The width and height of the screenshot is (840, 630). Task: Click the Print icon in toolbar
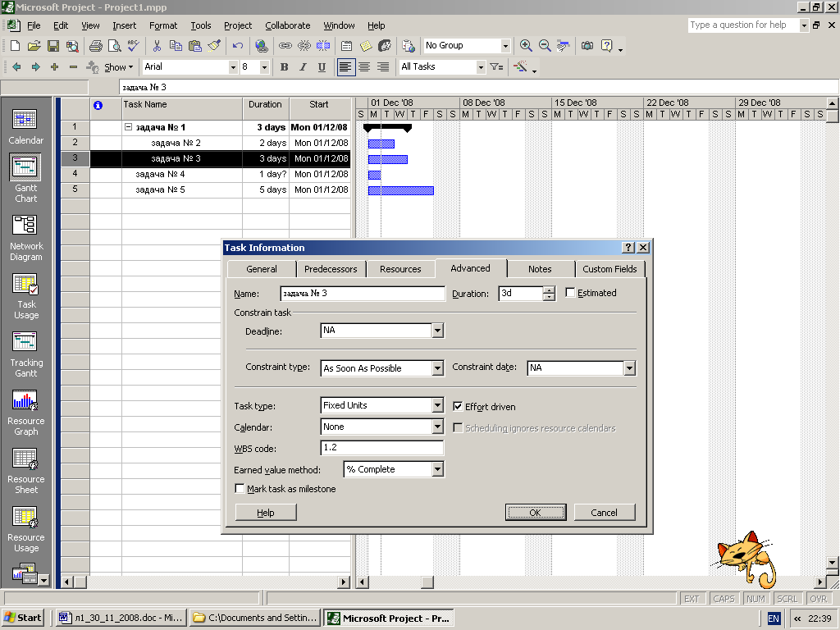[95, 46]
